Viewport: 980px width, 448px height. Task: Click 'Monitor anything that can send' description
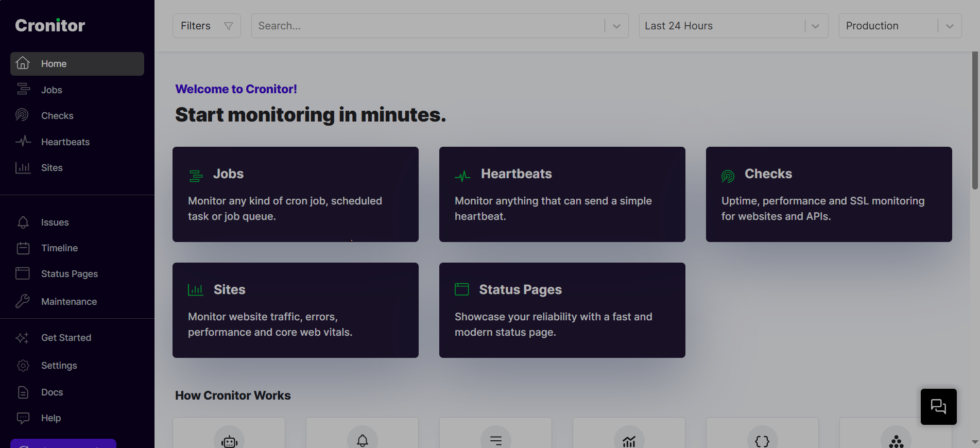553,209
